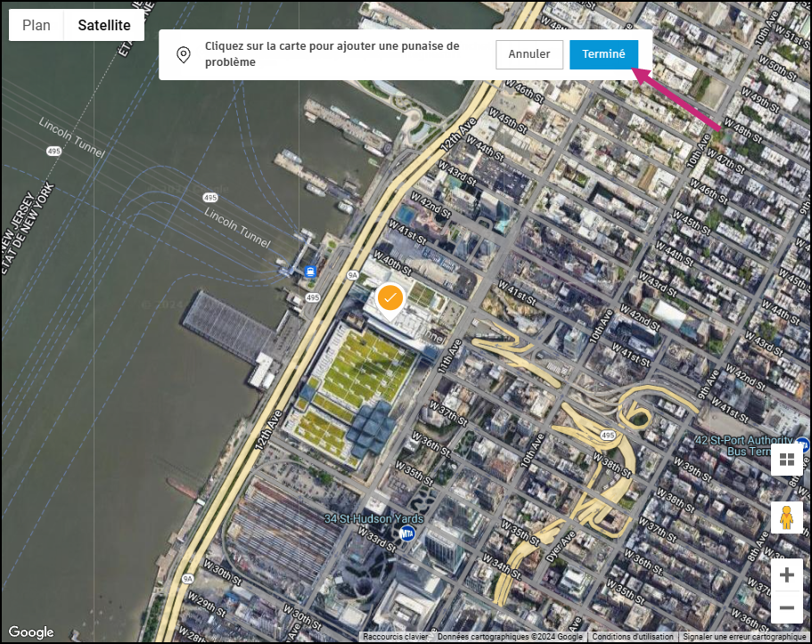
Task: Click the 42 St-Port Authority Bus Terminal label
Action: point(744,445)
